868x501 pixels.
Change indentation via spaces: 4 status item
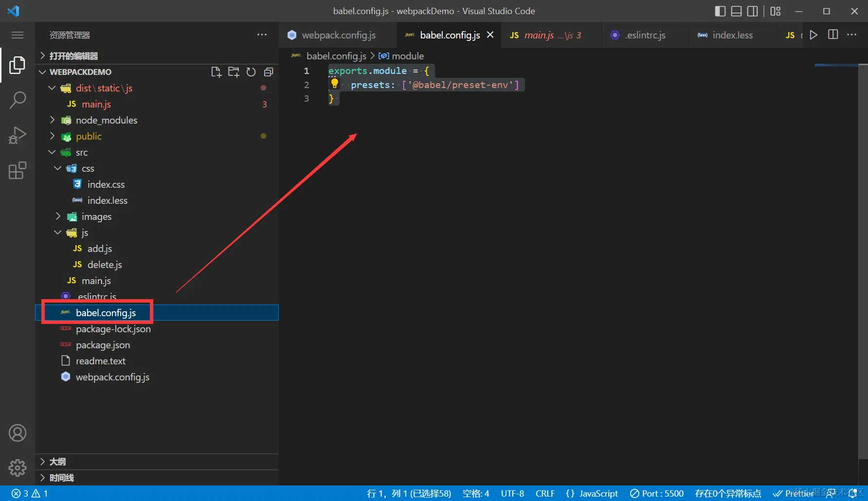[476, 493]
